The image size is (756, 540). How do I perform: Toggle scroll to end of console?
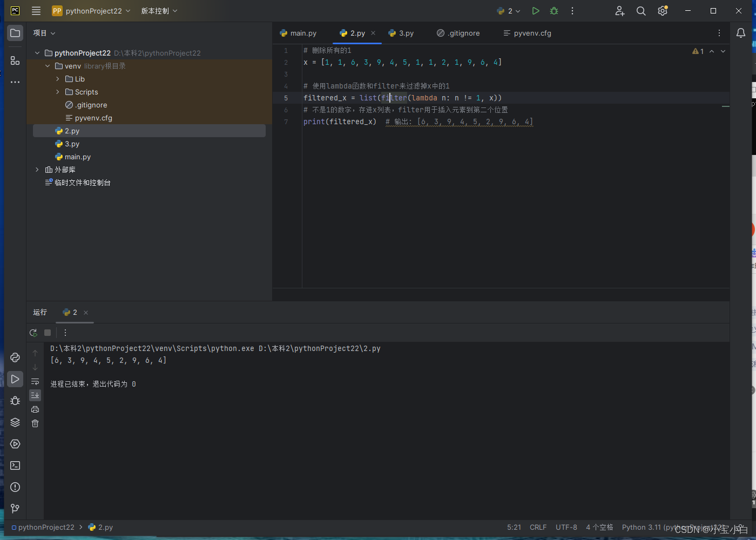pos(35,395)
